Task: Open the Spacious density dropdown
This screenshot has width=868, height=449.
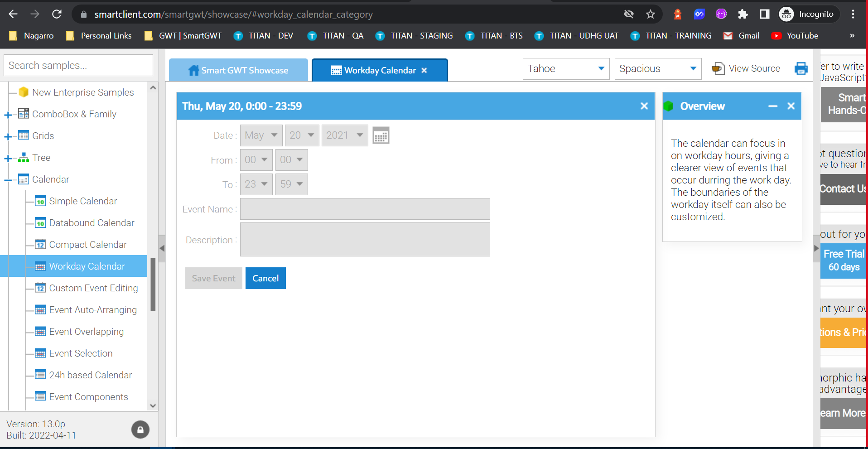Action: [657, 69]
